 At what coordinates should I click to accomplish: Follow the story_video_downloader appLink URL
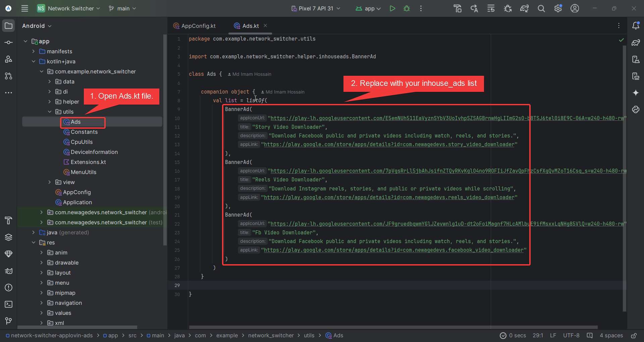click(389, 144)
